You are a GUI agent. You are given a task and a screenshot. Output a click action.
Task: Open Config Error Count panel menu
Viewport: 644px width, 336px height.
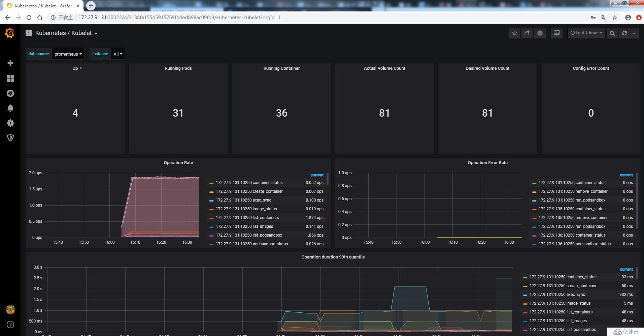click(591, 68)
